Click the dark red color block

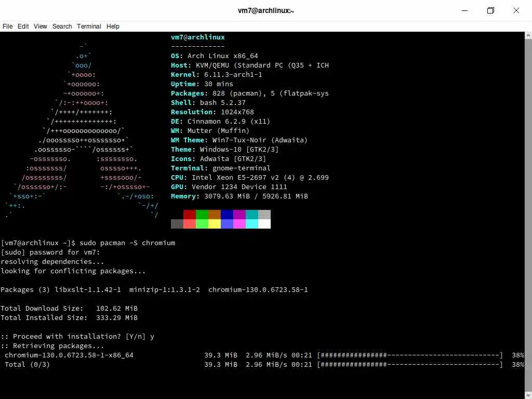click(189, 215)
